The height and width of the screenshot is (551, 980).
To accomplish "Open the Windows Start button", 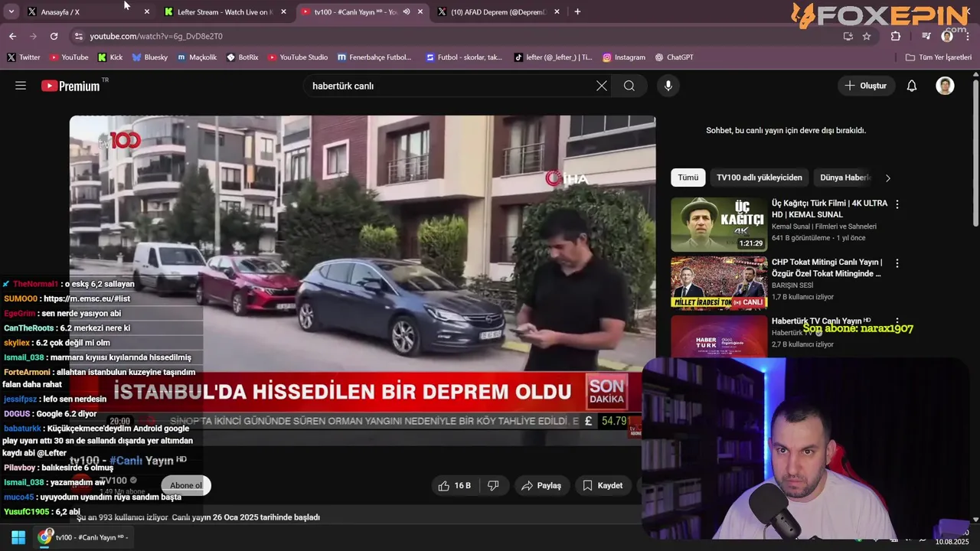I will (18, 537).
